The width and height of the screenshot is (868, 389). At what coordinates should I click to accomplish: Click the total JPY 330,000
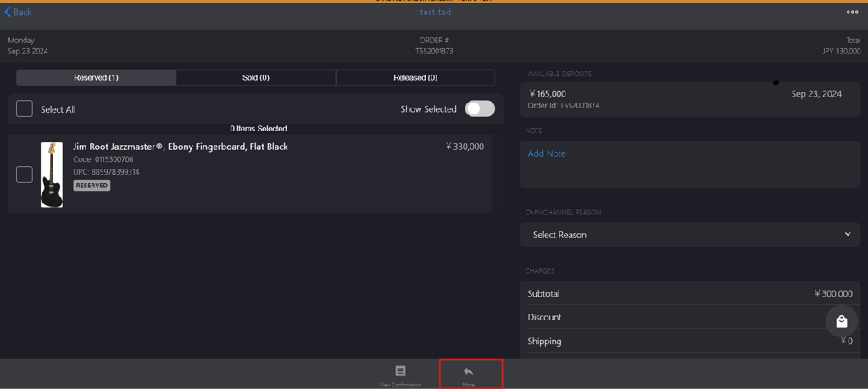coord(842,52)
